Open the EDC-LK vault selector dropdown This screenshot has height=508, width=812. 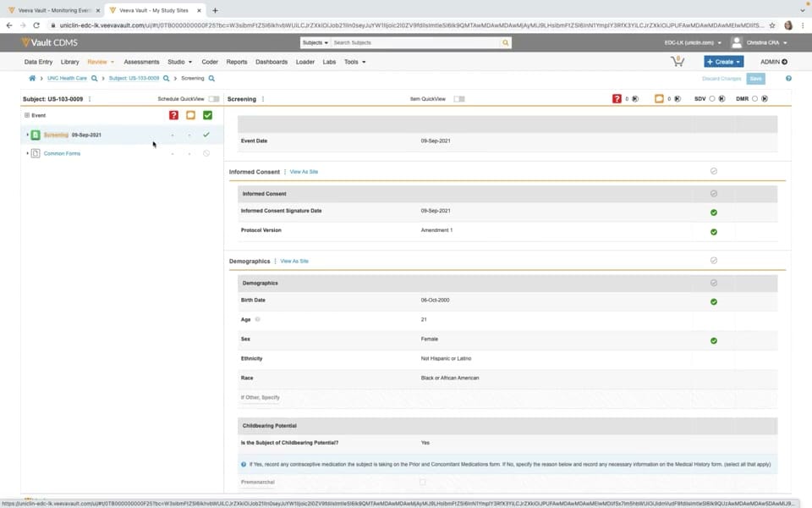693,42
